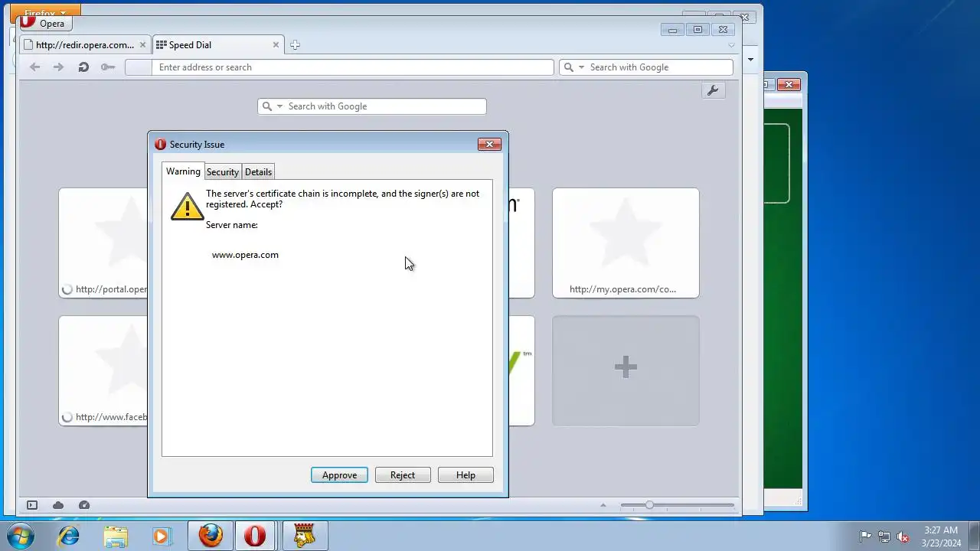The image size is (980, 551).
Task: Open Action Center flag tray icon
Action: (865, 536)
